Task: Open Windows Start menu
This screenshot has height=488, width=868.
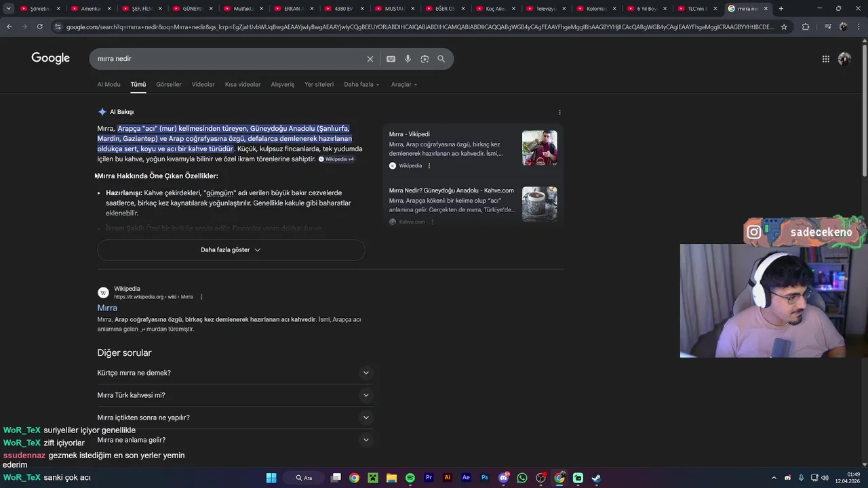Action: (x=271, y=478)
